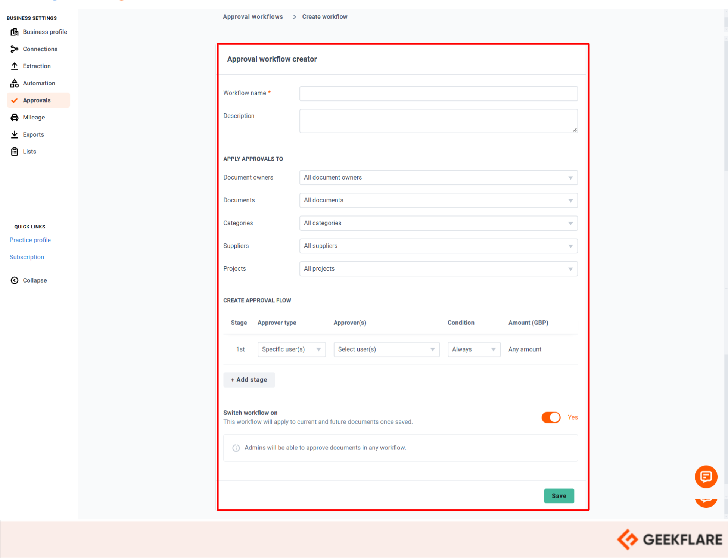Select Approvals in the sidebar
The image size is (728, 560).
[38, 100]
